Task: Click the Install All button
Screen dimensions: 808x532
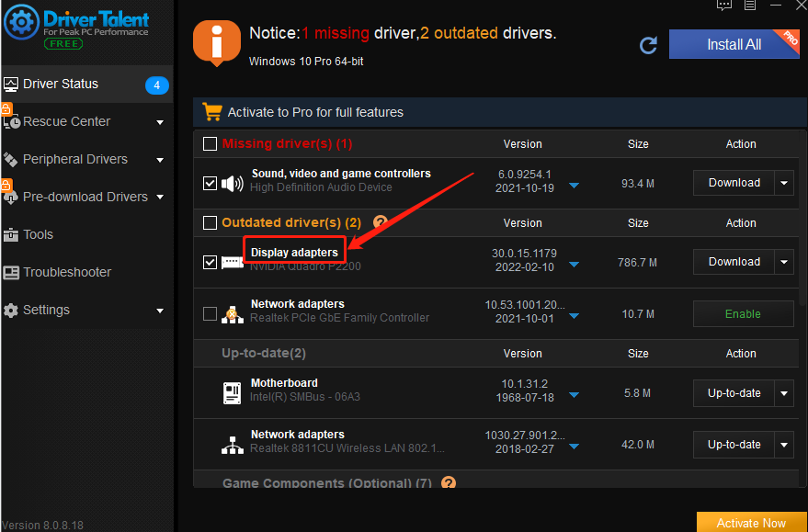Action: click(x=734, y=44)
